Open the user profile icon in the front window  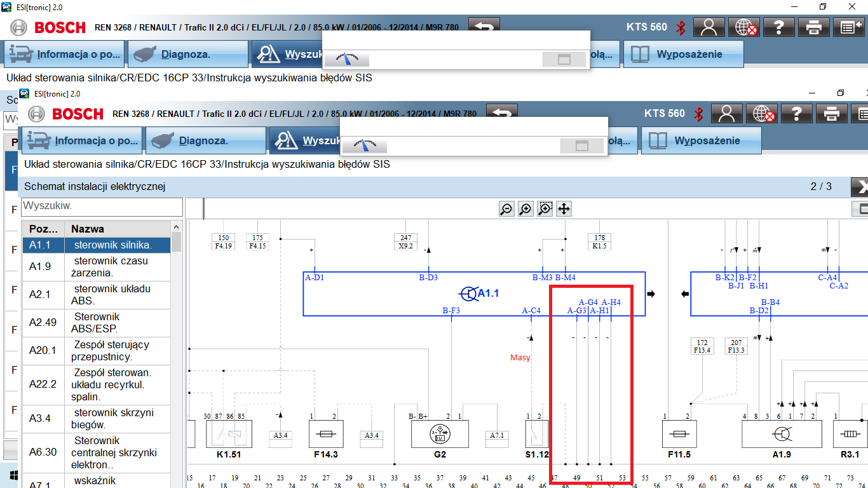[x=727, y=114]
